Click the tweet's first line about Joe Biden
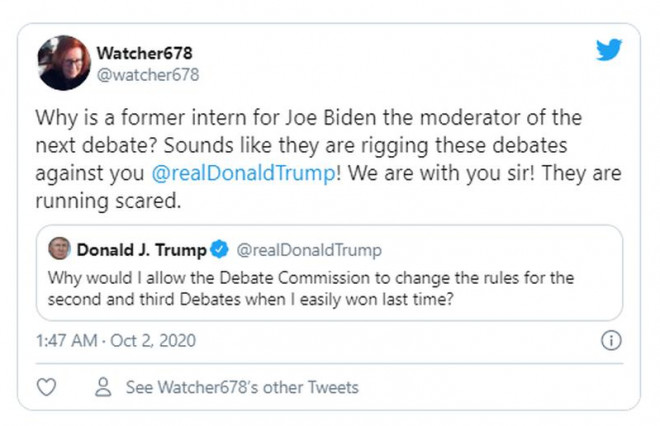The image size is (660, 426). pos(307,118)
